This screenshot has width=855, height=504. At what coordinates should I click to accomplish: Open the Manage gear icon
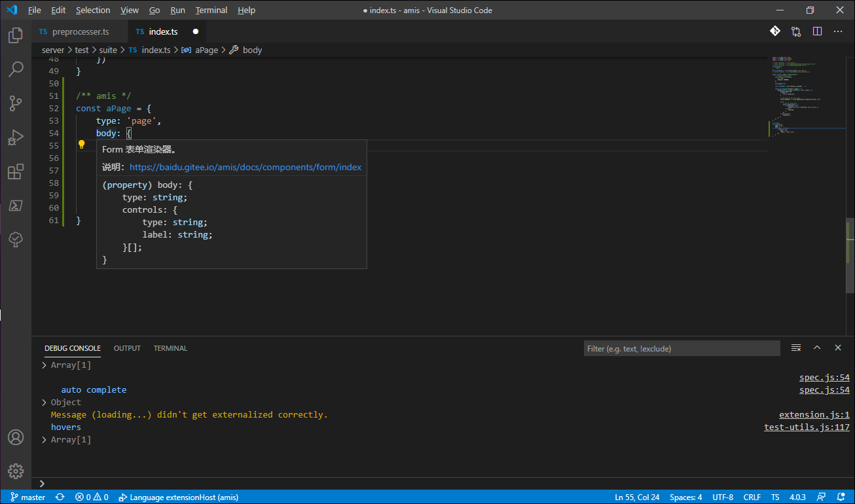coord(16,471)
